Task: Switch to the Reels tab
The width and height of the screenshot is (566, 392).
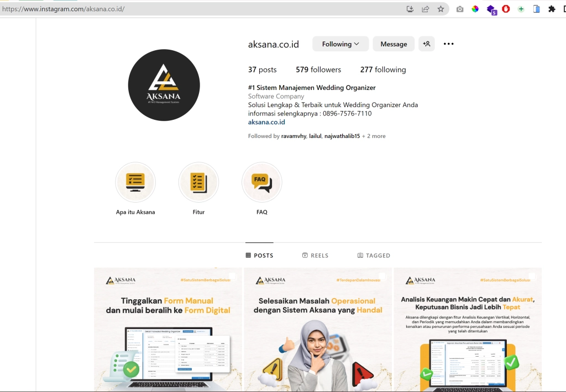Action: (315, 256)
